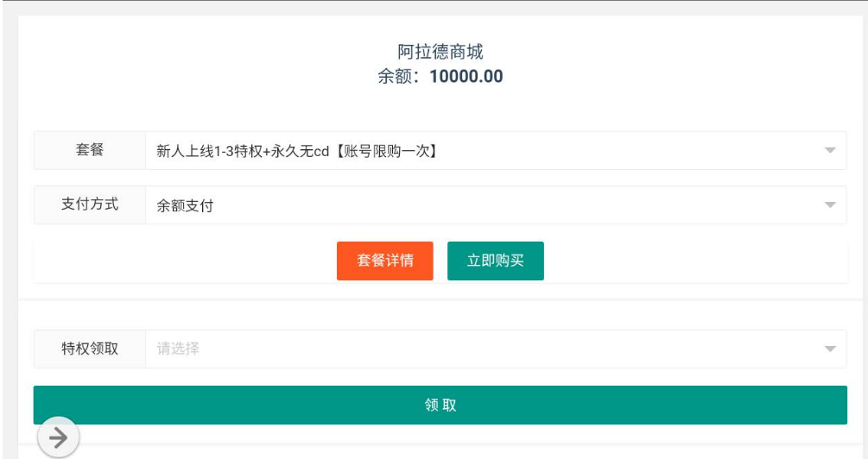868x459 pixels.
Task: Click the 套餐 field label
Action: tap(90, 150)
